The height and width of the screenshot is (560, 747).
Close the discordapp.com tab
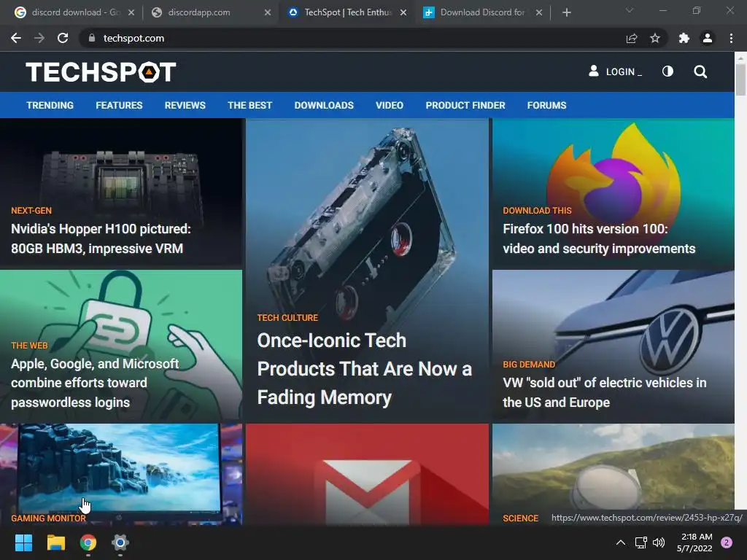point(268,12)
